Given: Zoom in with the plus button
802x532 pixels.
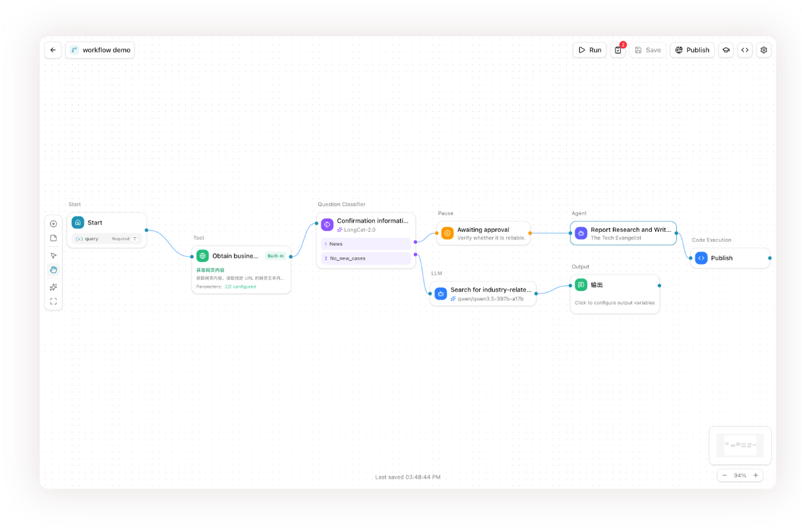Looking at the screenshot, I should (756, 475).
